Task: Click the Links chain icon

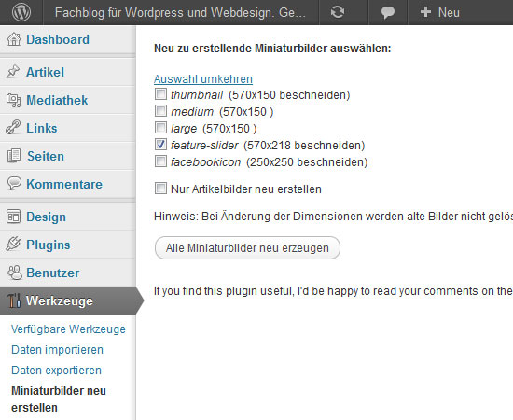Action: coord(13,128)
